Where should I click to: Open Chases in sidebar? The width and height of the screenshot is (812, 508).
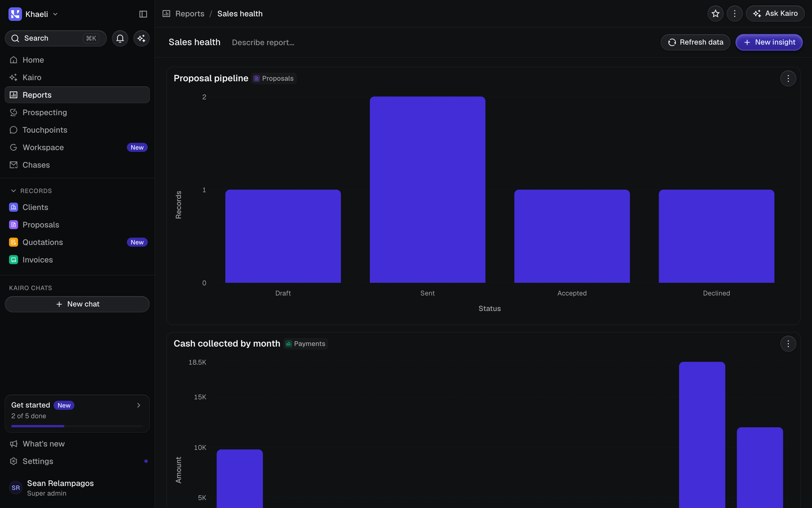click(x=77, y=165)
